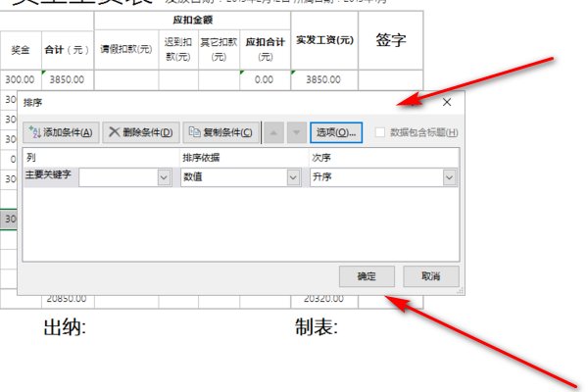The width and height of the screenshot is (588, 392).
Task: Close the 排序 dialog with X
Action: tap(447, 102)
